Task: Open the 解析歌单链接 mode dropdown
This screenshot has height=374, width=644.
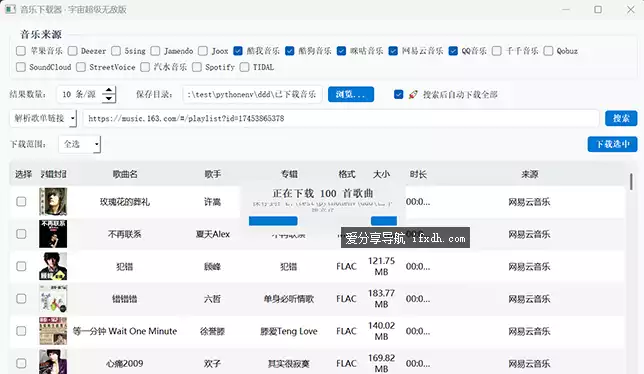Action: pos(43,119)
